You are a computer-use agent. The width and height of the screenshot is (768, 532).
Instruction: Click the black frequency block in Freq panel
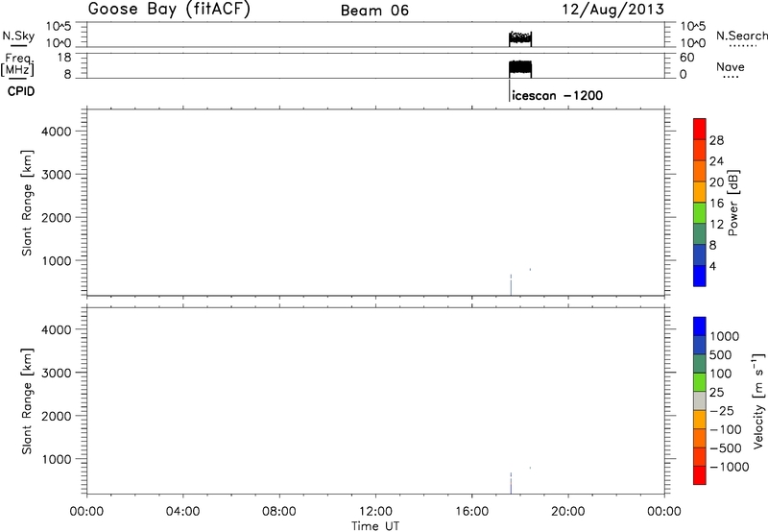520,68
